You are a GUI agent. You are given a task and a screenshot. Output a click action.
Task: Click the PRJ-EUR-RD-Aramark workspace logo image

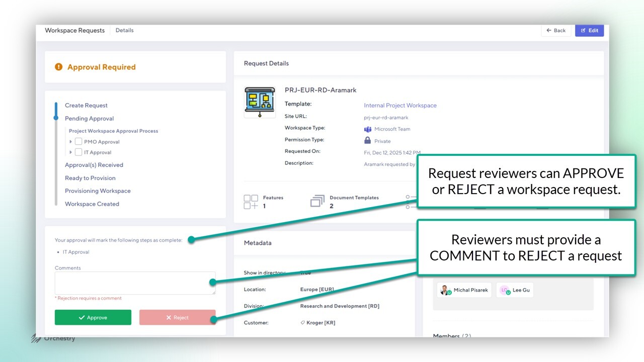(260, 102)
